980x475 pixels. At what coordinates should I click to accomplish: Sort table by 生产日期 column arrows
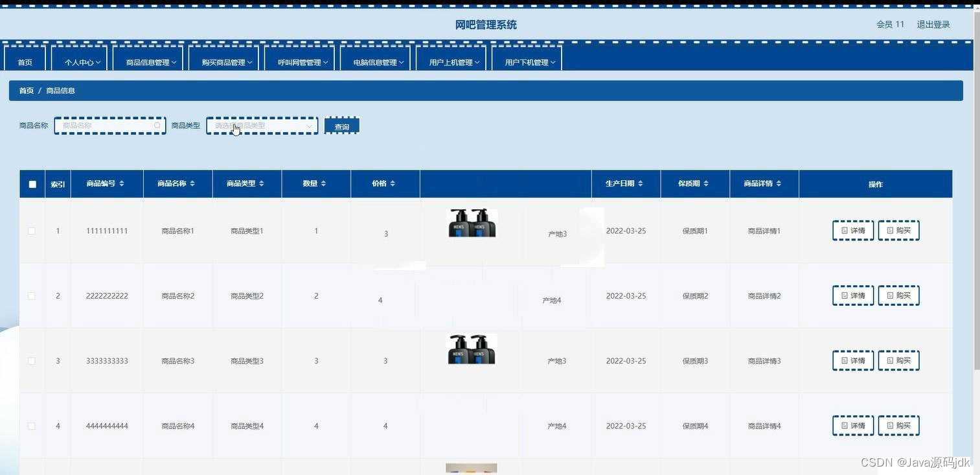click(x=640, y=184)
